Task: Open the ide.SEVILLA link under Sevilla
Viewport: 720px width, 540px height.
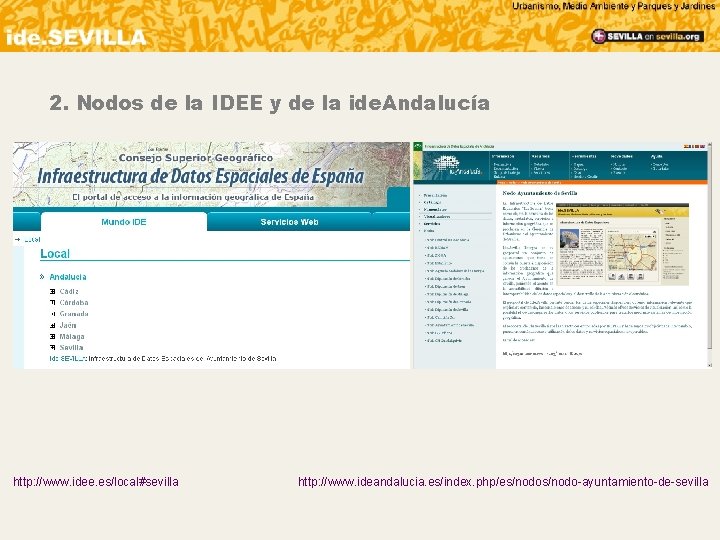Action: pos(68,359)
